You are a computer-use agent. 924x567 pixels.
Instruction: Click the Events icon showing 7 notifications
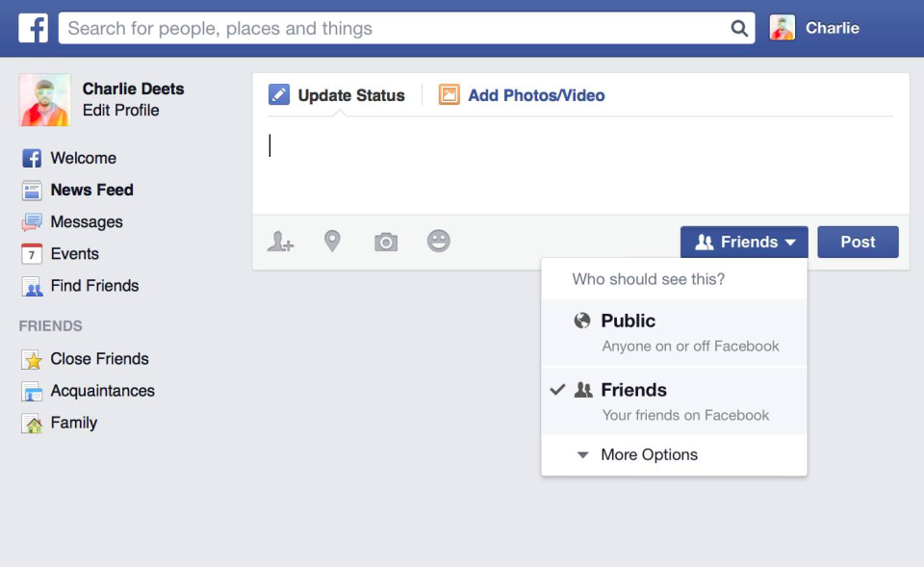pos(32,254)
